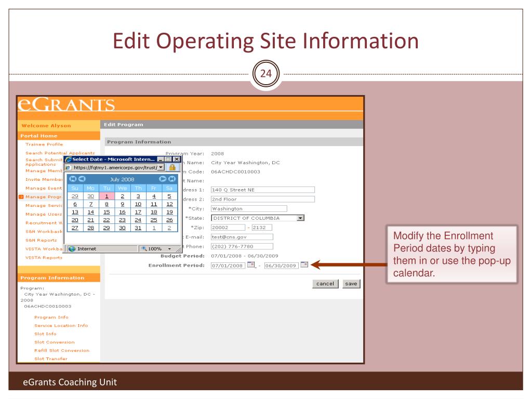532x399 pixels.
Task: Select June 29 in the calendar
Action: coord(75,196)
